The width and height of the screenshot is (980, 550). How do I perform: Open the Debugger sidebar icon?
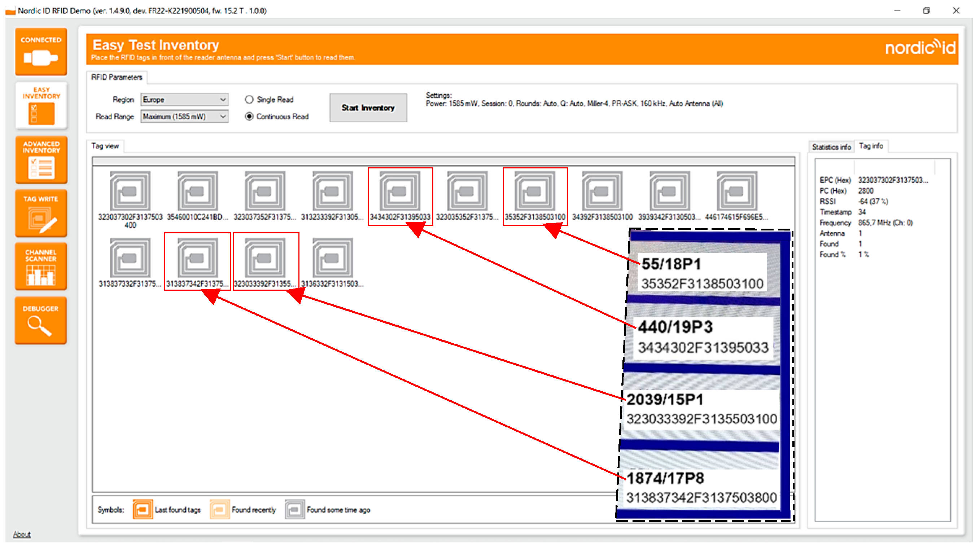tap(41, 321)
